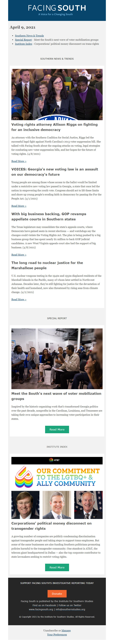
Task: Click the voter mobilization meeting photo
Action: click(57, 359)
